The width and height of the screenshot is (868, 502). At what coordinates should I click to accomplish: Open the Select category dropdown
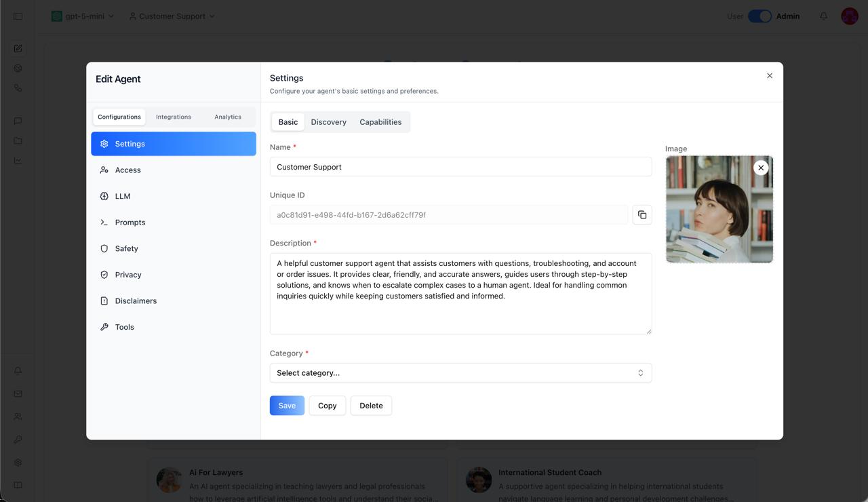click(460, 373)
